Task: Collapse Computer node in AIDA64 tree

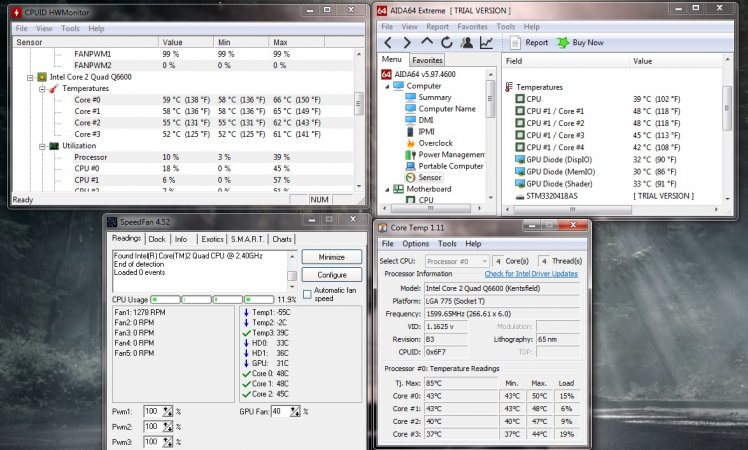Action: (387, 86)
